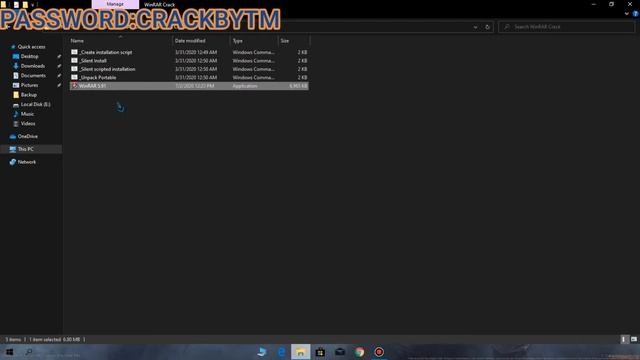Switch to details view in status bar
Screen dimensions: 640x360
(623, 339)
